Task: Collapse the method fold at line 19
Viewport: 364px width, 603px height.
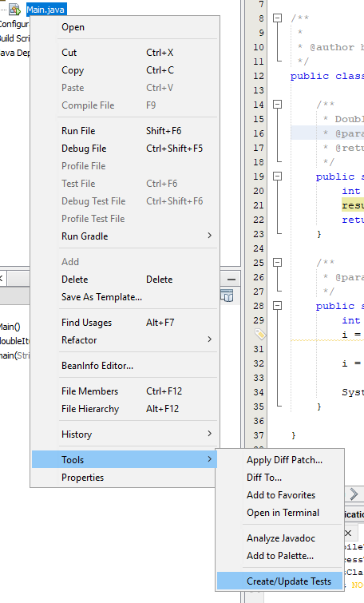Action: (x=277, y=177)
